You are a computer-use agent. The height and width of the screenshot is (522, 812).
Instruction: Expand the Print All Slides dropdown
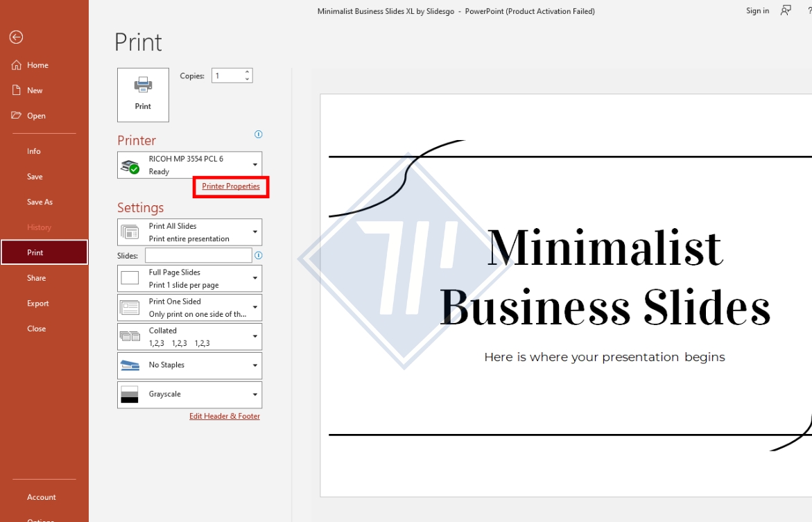254,232
